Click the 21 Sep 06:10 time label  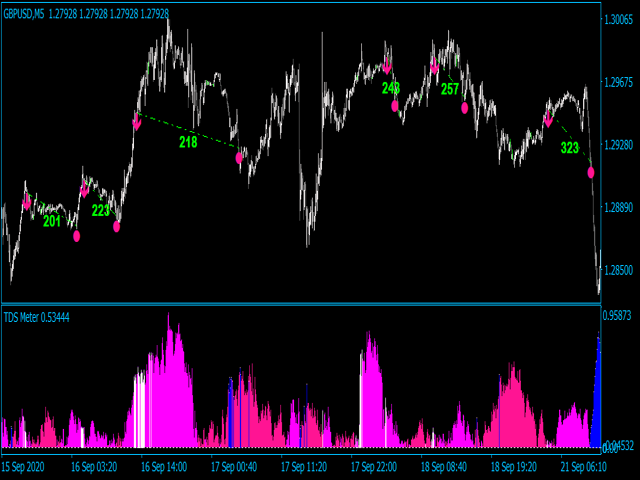584,467
